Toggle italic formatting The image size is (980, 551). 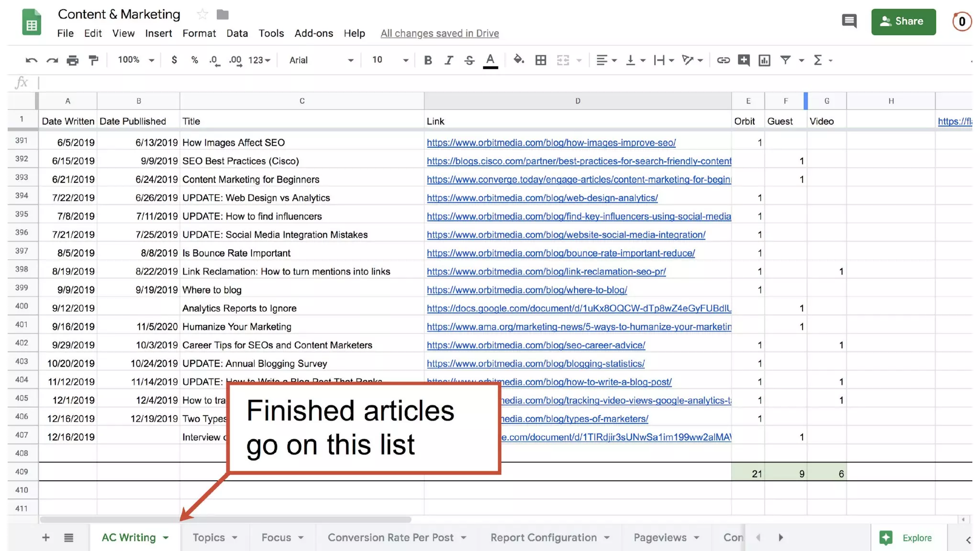(x=448, y=60)
